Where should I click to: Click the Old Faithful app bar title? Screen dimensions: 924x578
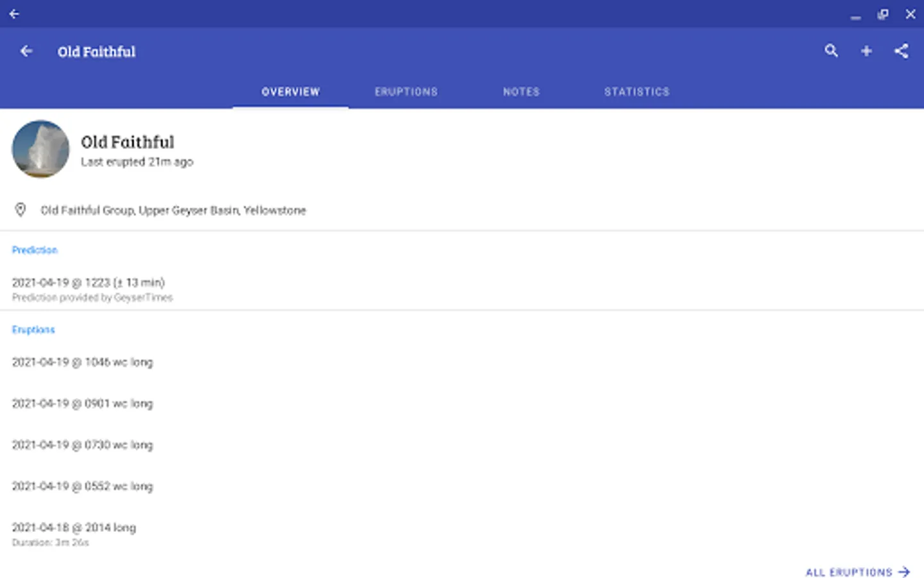pyautogui.click(x=96, y=51)
